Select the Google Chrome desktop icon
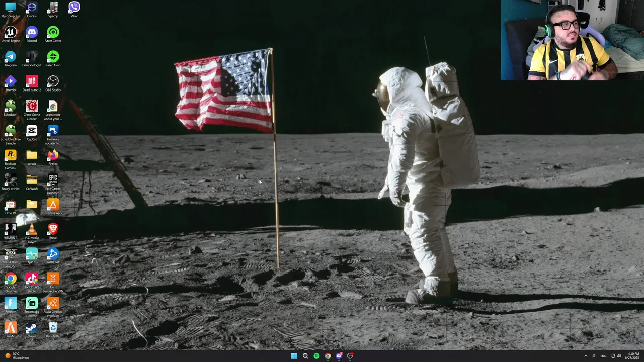644x362 pixels. tap(10, 283)
